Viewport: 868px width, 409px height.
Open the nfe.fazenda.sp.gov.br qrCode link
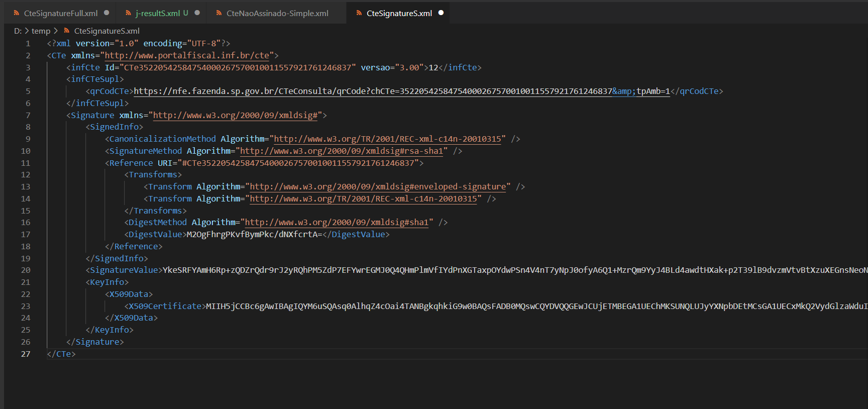tap(402, 91)
